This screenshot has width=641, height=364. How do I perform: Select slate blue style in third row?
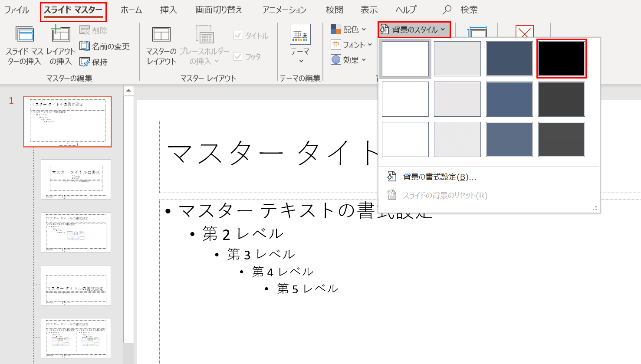[x=510, y=139]
